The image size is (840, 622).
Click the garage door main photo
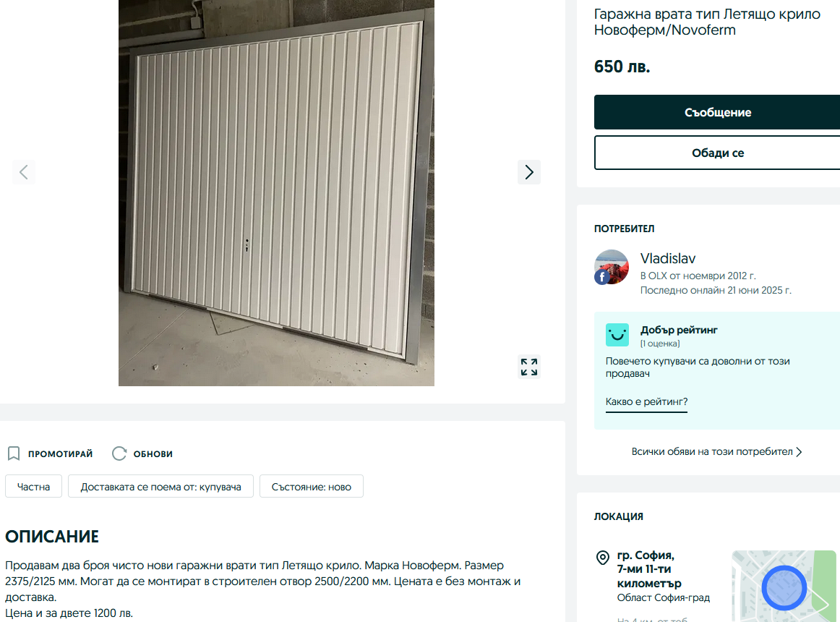pos(276,193)
